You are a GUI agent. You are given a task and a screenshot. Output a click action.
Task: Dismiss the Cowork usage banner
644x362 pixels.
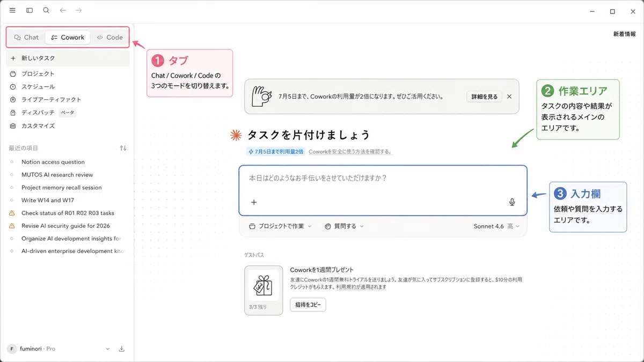[509, 97]
